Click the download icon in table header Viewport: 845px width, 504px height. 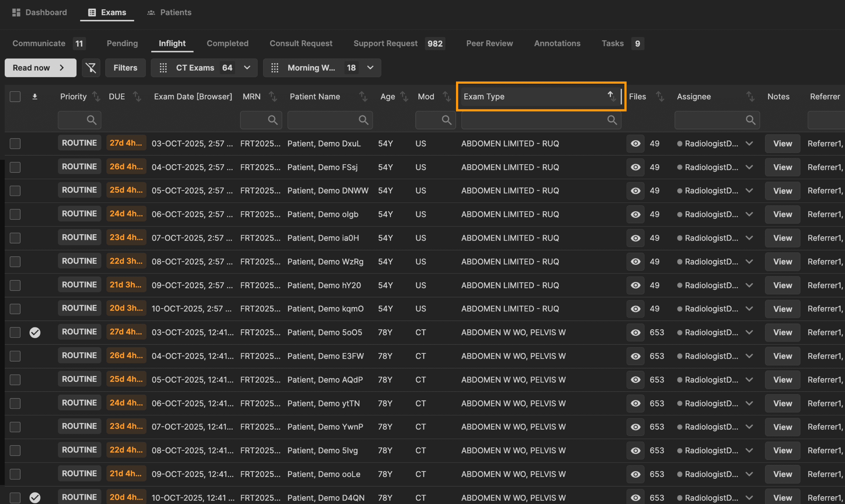pos(35,97)
